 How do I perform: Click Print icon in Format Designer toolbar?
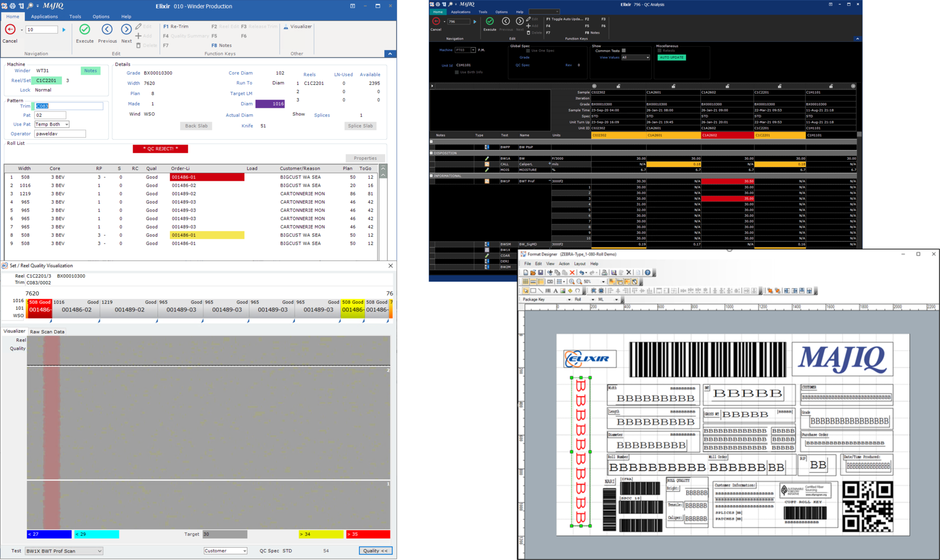(604, 273)
